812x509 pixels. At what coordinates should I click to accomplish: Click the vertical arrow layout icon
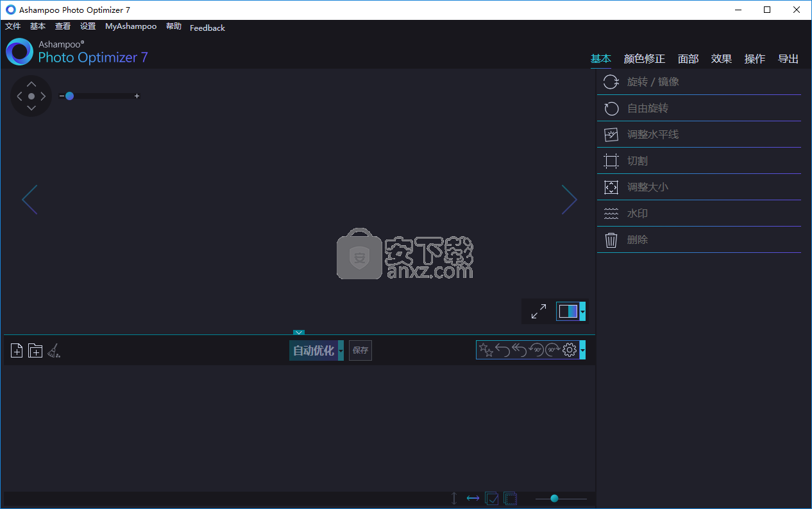click(x=454, y=498)
